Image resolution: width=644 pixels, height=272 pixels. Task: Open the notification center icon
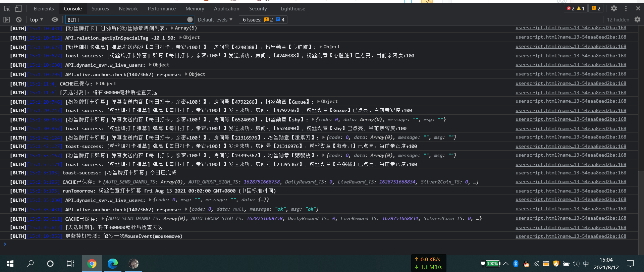[630, 264]
